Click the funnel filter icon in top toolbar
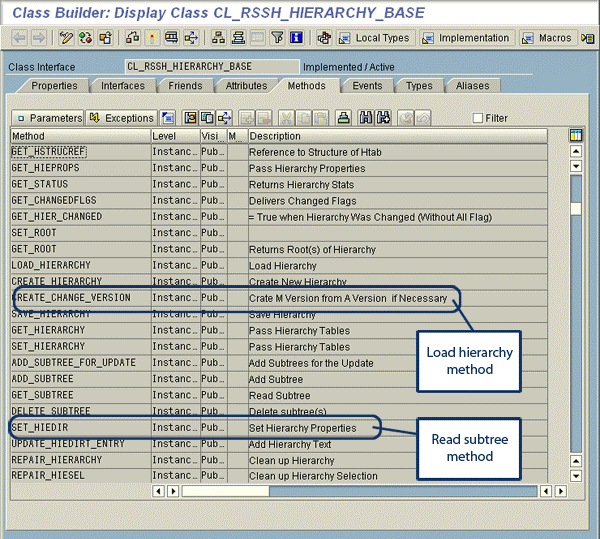This screenshot has height=539, width=600. [x=276, y=38]
